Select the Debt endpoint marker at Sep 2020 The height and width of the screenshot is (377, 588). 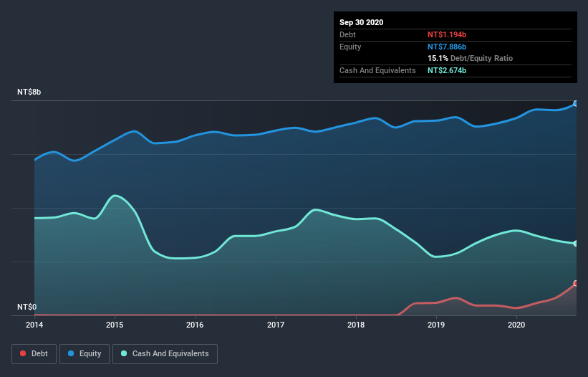pos(576,283)
